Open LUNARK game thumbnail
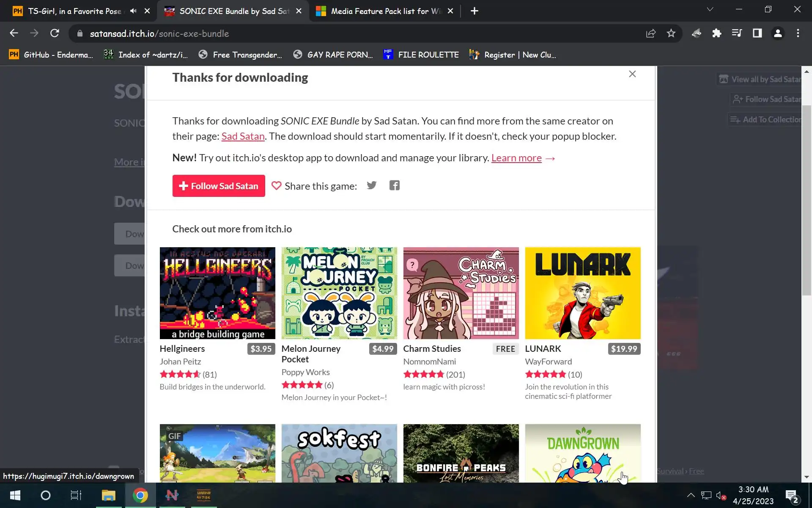812x508 pixels. (x=583, y=293)
